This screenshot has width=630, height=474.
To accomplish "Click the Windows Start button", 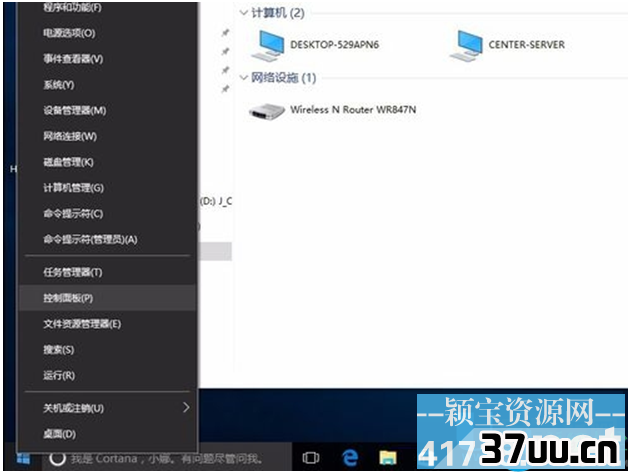I will tap(23, 458).
